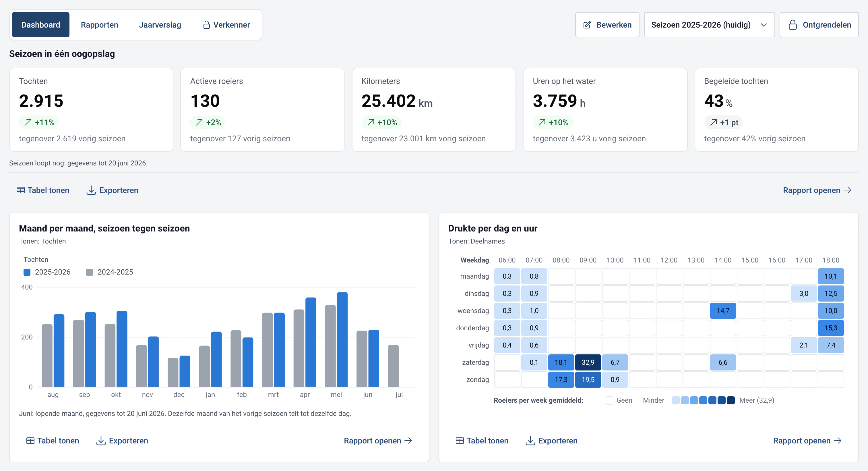Click table icon in heatmap card footer

pyautogui.click(x=460, y=441)
